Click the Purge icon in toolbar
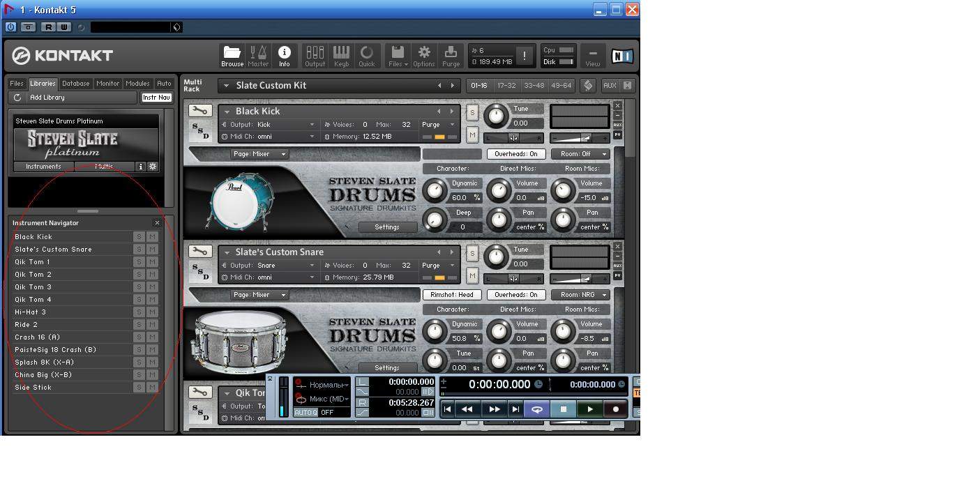 tap(451, 56)
